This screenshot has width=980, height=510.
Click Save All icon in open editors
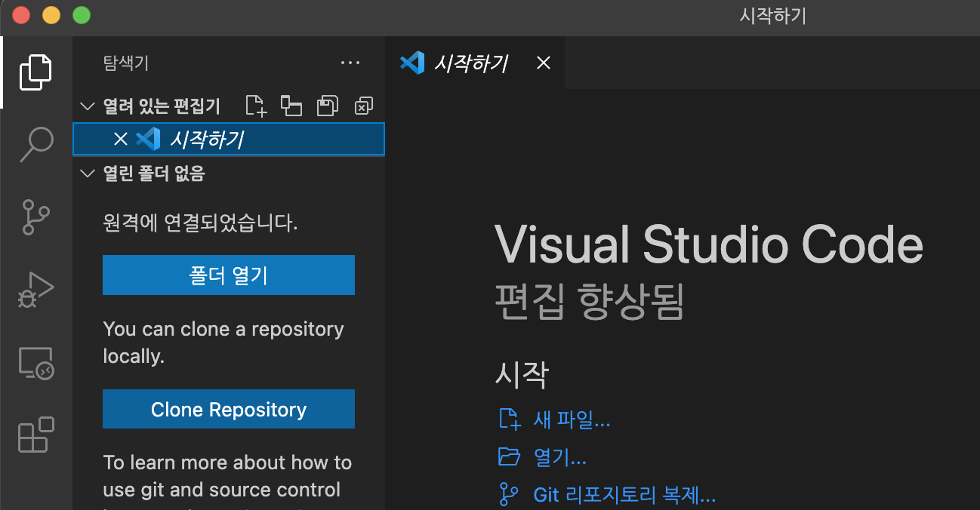(x=328, y=106)
